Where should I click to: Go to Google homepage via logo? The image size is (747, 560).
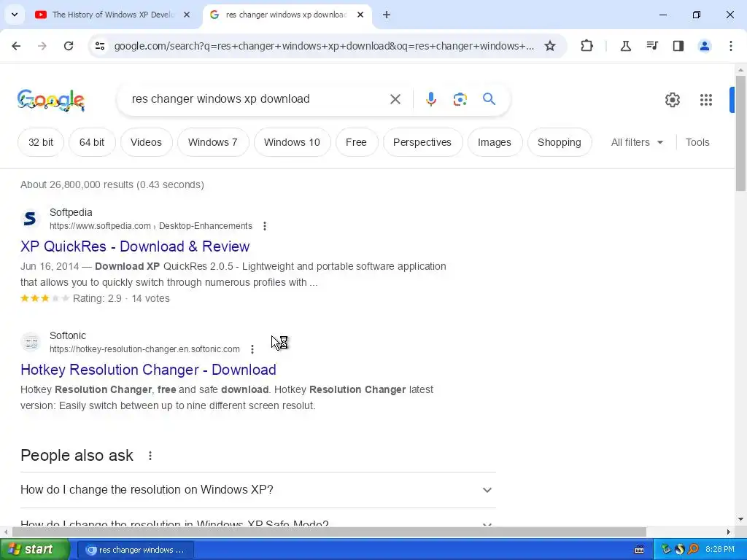point(51,100)
